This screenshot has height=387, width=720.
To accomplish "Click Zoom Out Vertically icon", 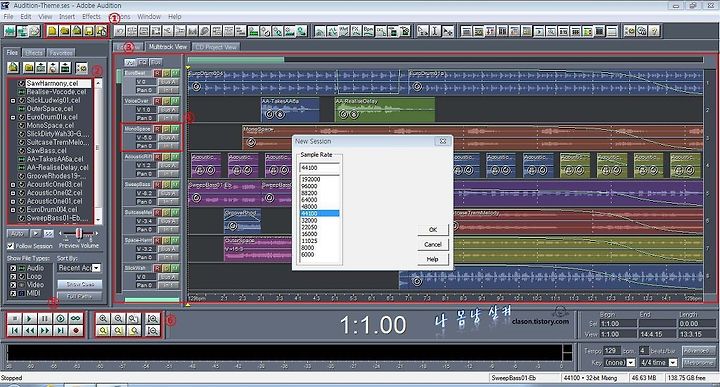I will (x=153, y=330).
